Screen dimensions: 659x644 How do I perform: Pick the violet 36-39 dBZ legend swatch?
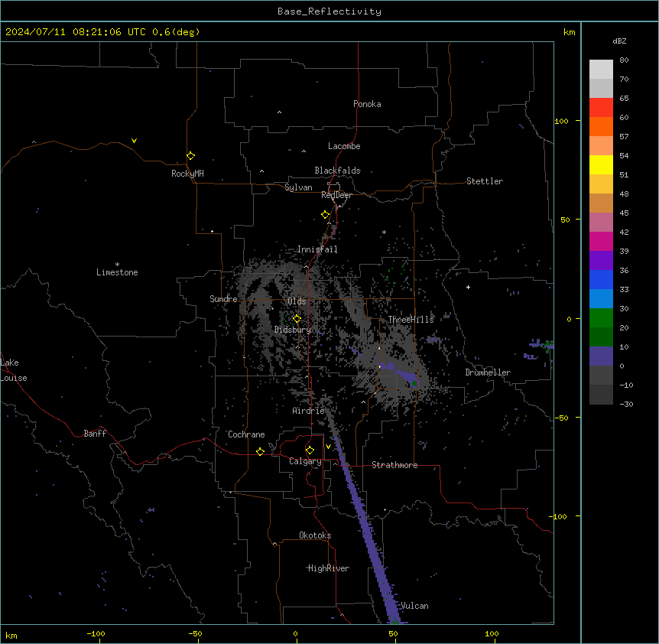(x=601, y=261)
